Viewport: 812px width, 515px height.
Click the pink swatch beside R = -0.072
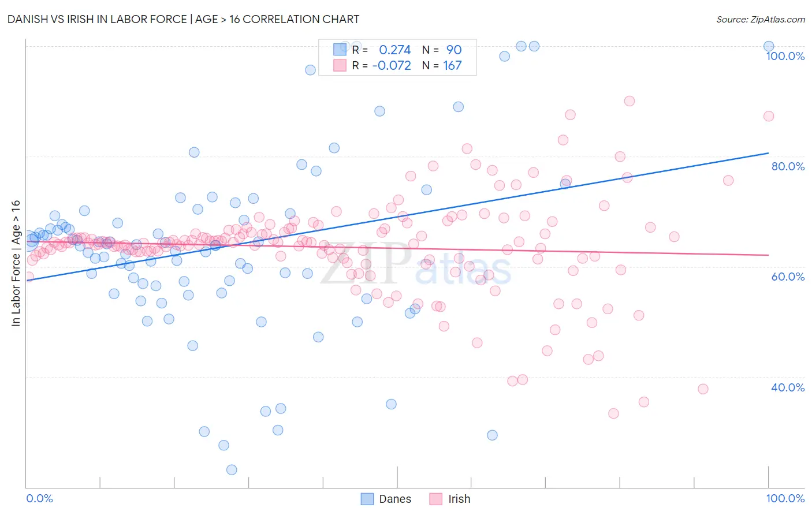coord(340,65)
